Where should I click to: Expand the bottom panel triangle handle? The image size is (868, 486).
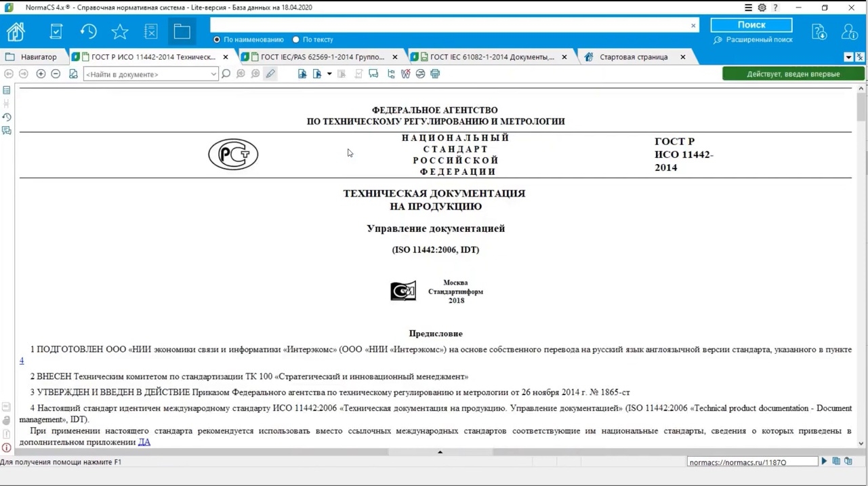pyautogui.click(x=440, y=452)
